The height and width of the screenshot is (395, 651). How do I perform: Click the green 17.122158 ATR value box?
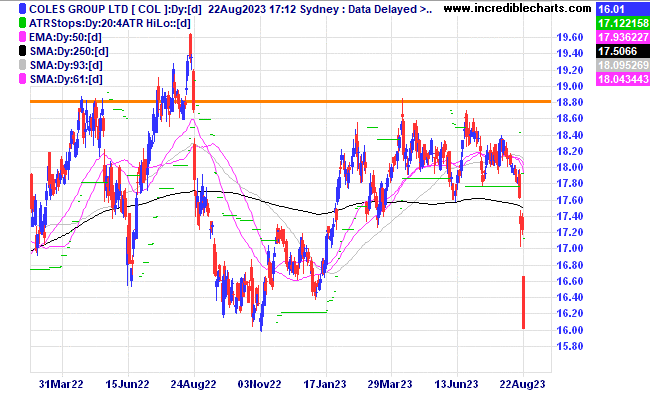click(622, 23)
